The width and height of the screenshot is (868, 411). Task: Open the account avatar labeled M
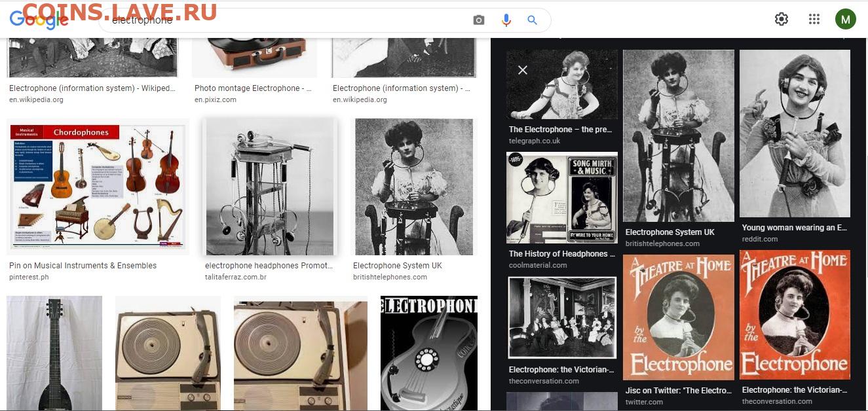click(846, 19)
